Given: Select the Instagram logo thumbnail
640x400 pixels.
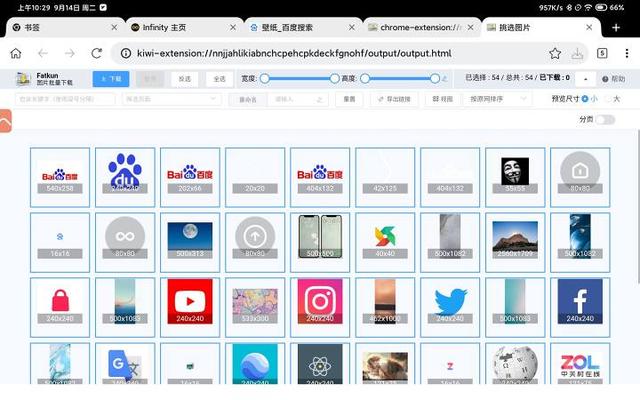Looking at the screenshot, I should pyautogui.click(x=320, y=307).
